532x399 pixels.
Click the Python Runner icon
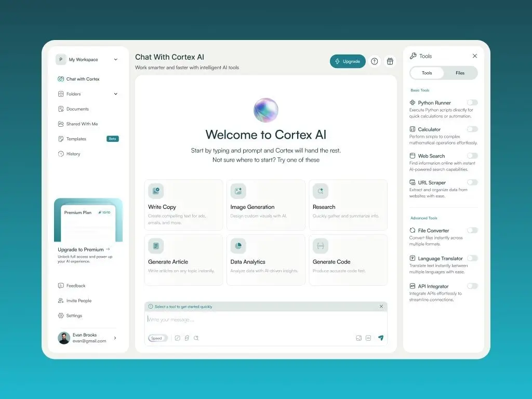[x=413, y=102]
